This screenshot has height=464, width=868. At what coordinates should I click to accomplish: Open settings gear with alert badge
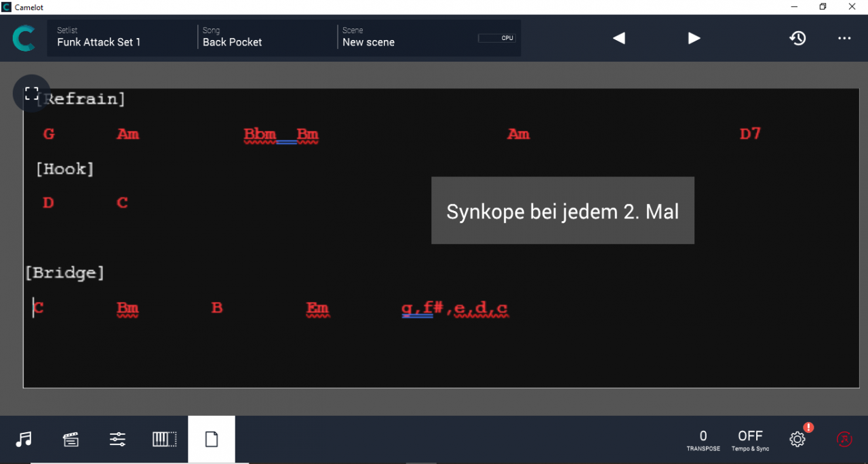pyautogui.click(x=798, y=439)
